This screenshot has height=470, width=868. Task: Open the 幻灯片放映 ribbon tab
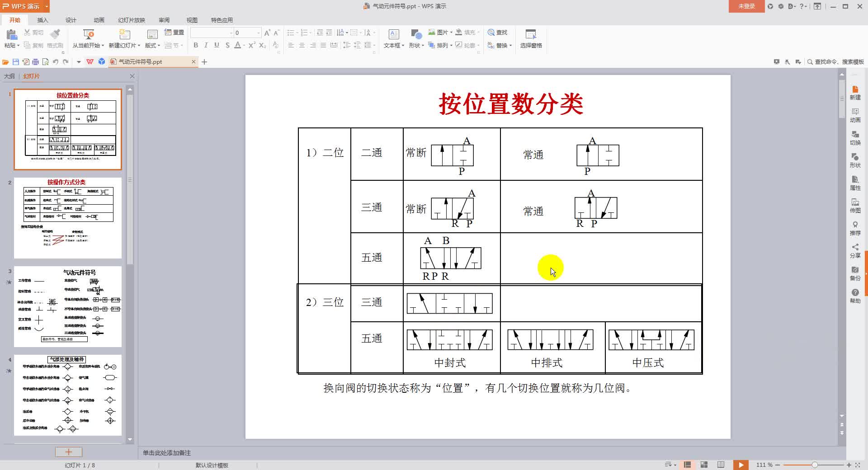[x=132, y=20]
